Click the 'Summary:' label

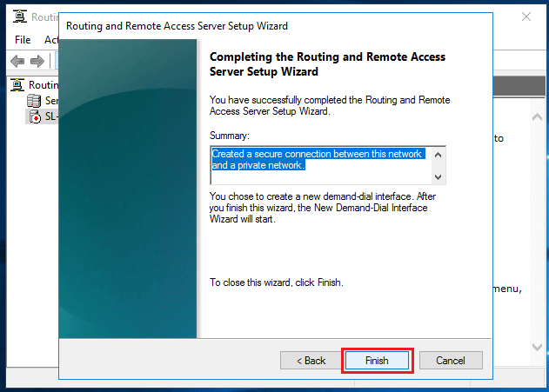pyautogui.click(x=230, y=136)
